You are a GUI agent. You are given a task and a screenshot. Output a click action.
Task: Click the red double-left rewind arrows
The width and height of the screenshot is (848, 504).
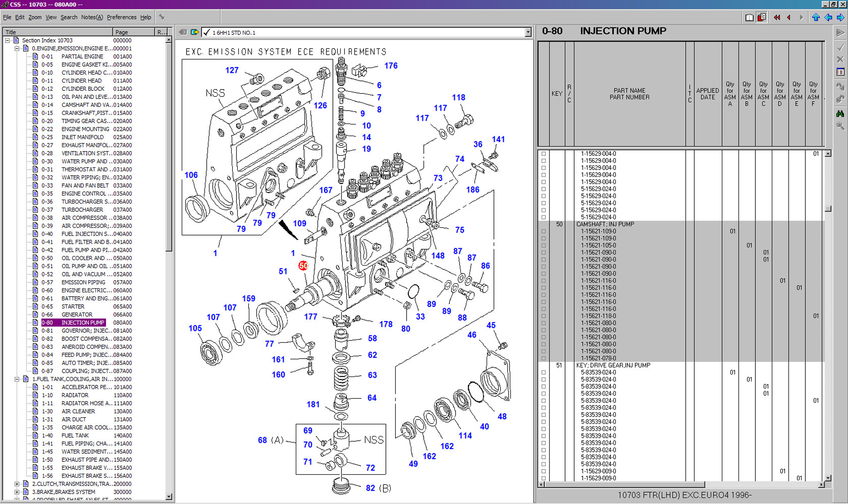(x=777, y=17)
